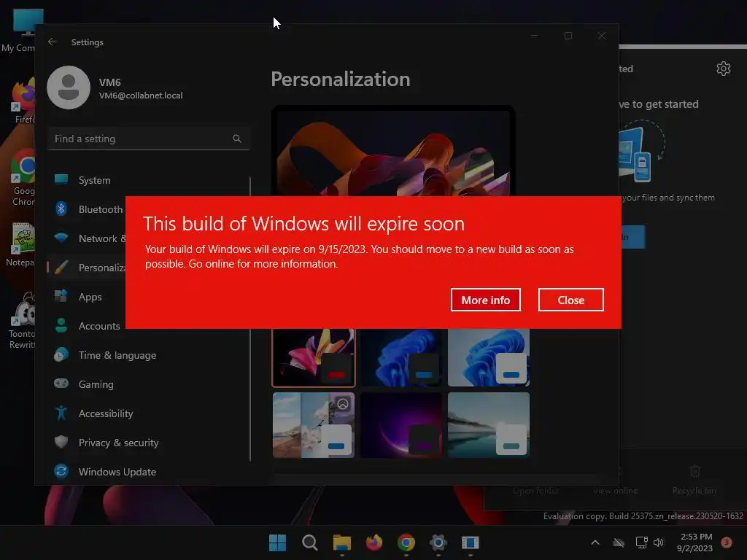
Task: Click the current theme preview image
Action: (393, 152)
